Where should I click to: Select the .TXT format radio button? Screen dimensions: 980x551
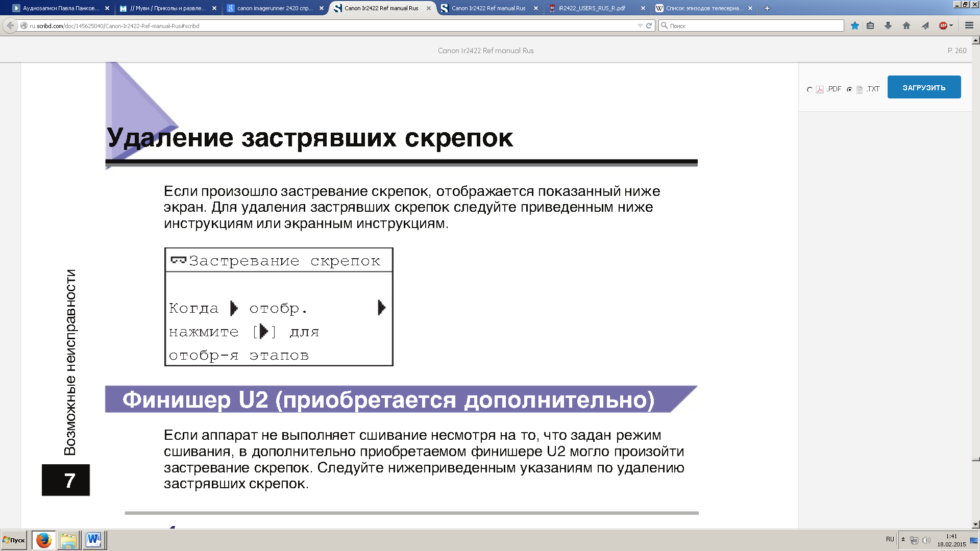pyautogui.click(x=849, y=89)
